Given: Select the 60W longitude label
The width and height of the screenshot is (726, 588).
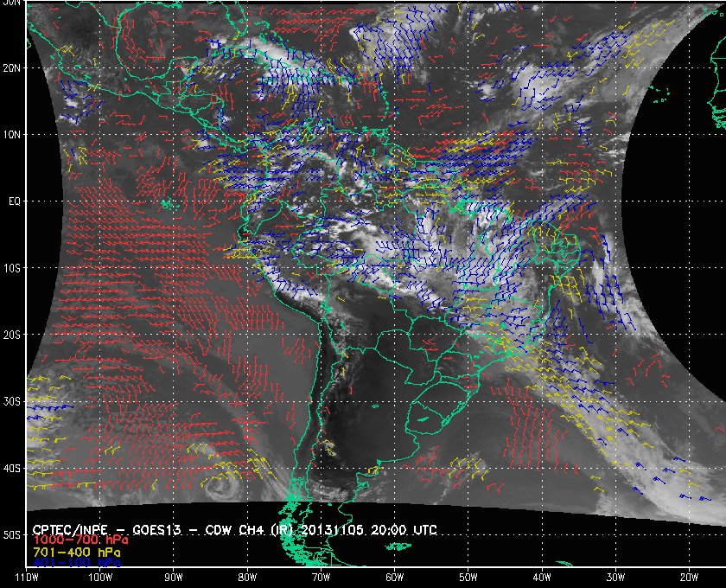Looking at the screenshot, I should tap(394, 577).
